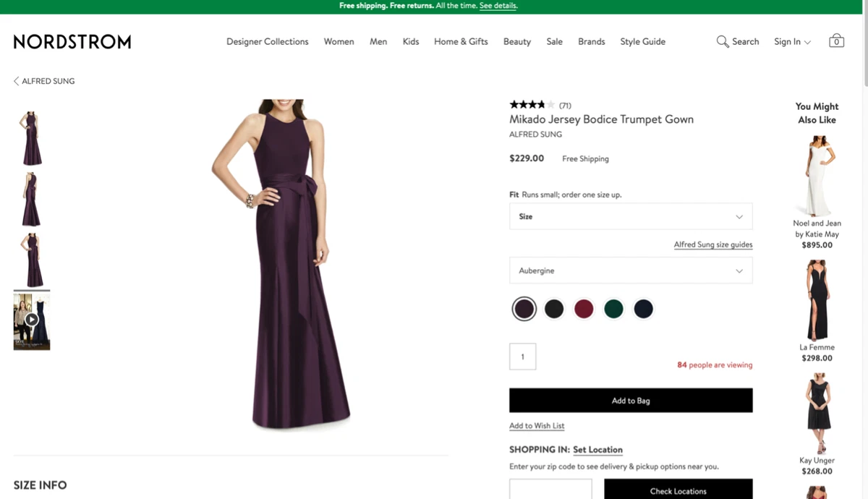Select the black color swatch
The height and width of the screenshot is (499, 868).
(554, 309)
